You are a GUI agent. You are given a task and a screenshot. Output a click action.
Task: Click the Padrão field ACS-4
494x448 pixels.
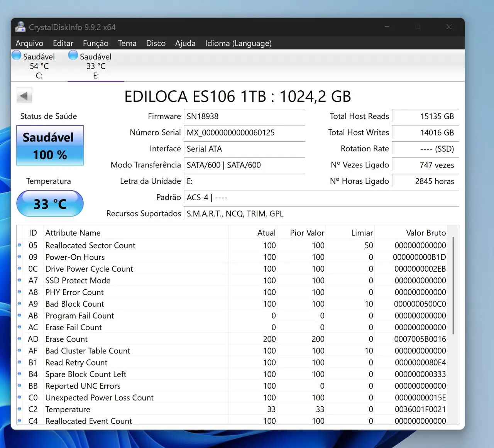[321, 198]
